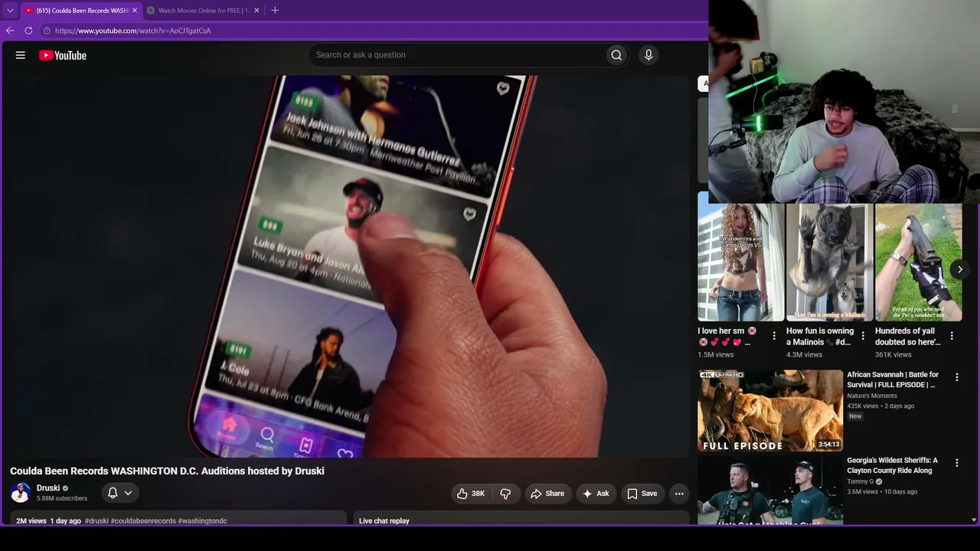Reload the current page

tap(28, 31)
